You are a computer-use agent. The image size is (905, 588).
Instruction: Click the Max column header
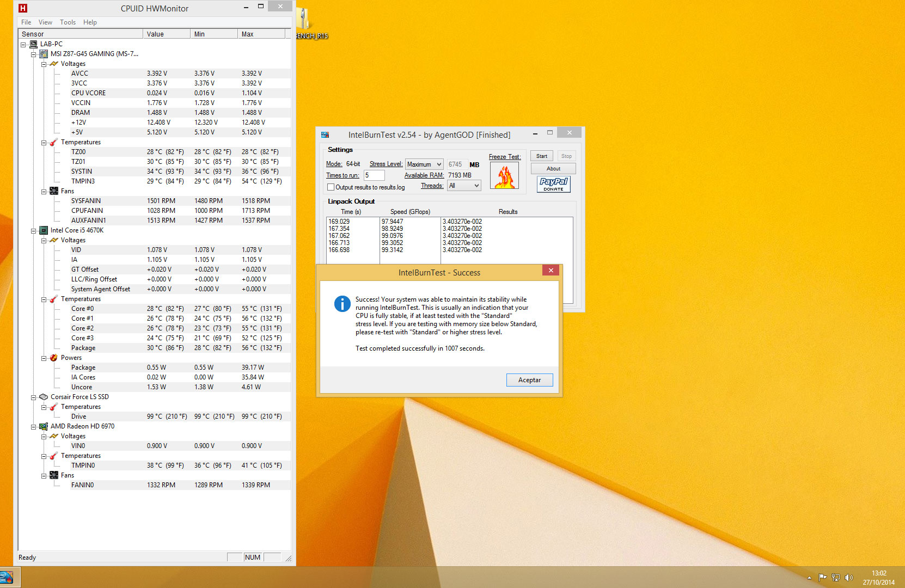point(261,34)
